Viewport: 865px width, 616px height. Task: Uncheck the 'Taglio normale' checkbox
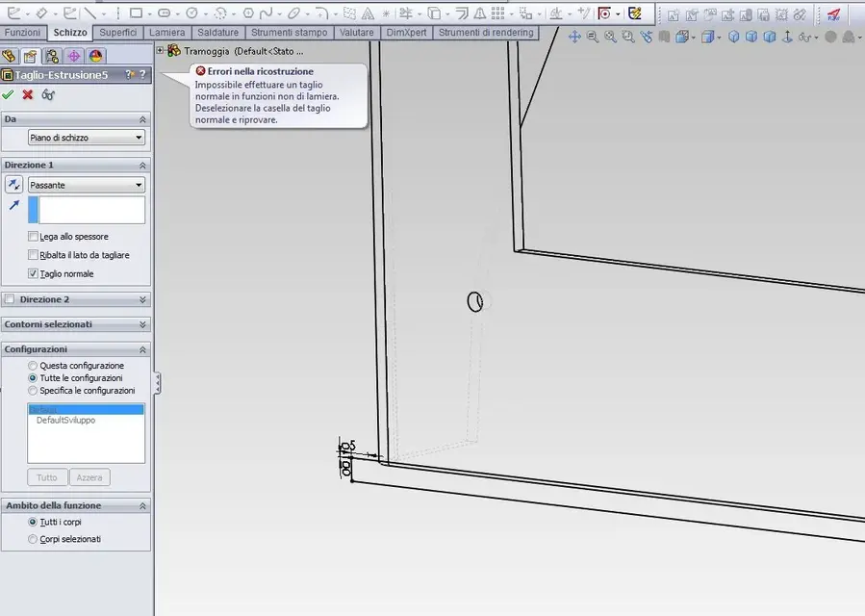33,273
